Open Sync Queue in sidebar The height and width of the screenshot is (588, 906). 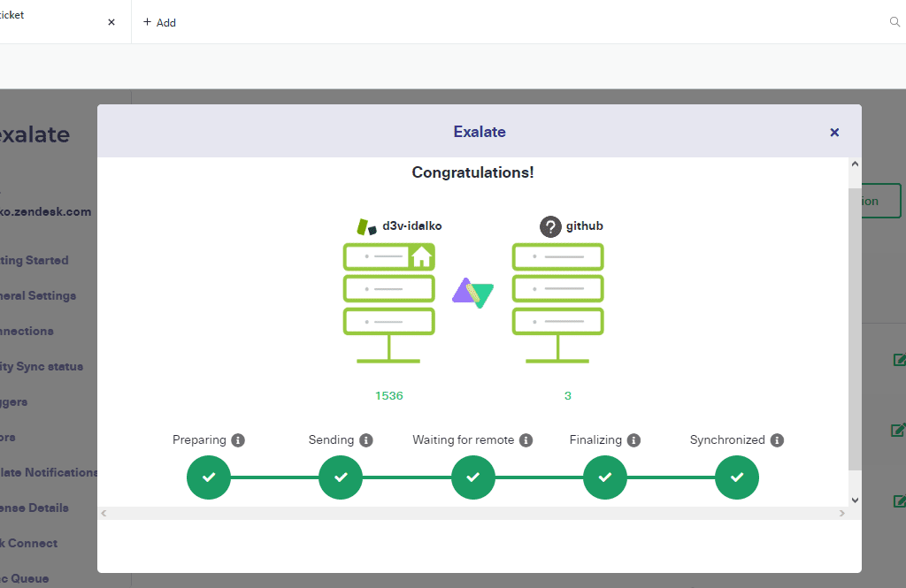[24, 578]
